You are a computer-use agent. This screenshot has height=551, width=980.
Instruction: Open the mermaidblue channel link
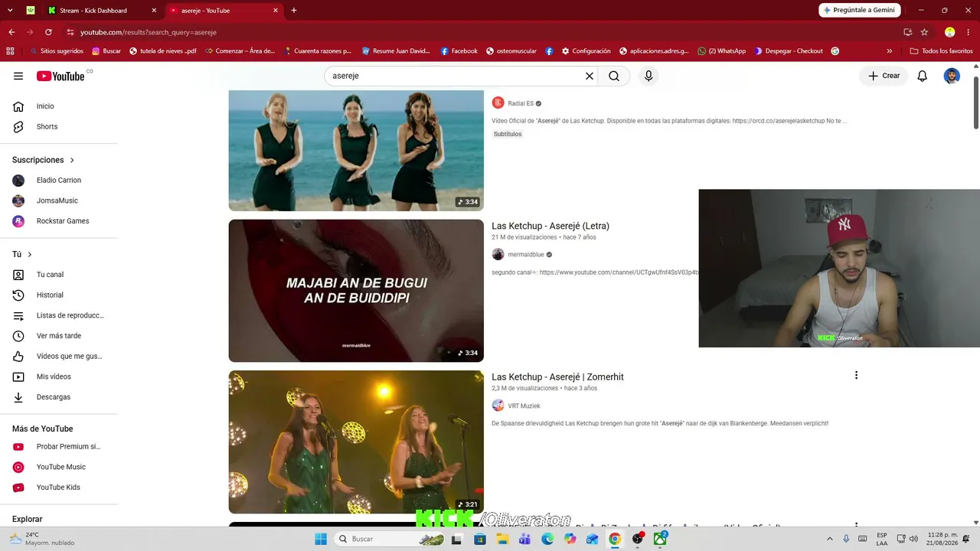point(526,254)
